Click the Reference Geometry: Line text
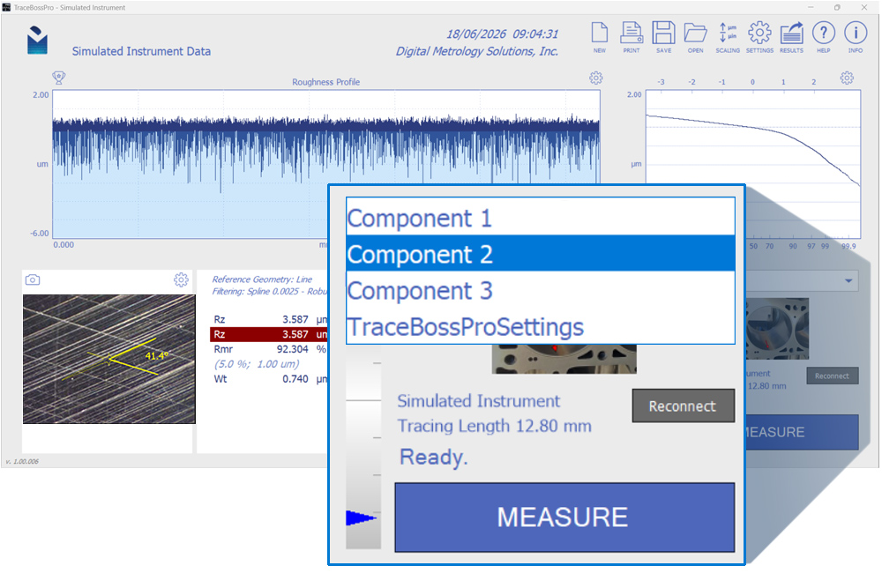Viewport: 882px width, 588px height. (x=262, y=279)
